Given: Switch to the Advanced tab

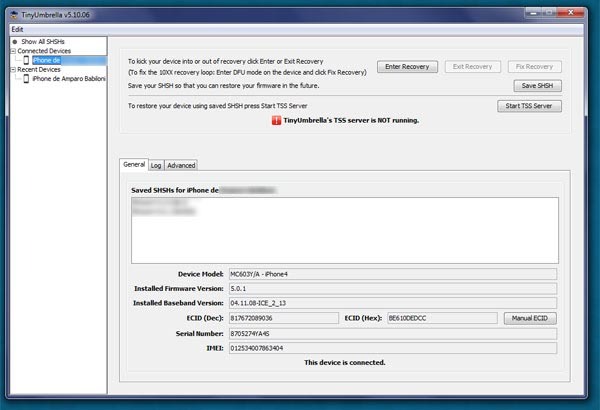Looking at the screenshot, I should tap(181, 165).
